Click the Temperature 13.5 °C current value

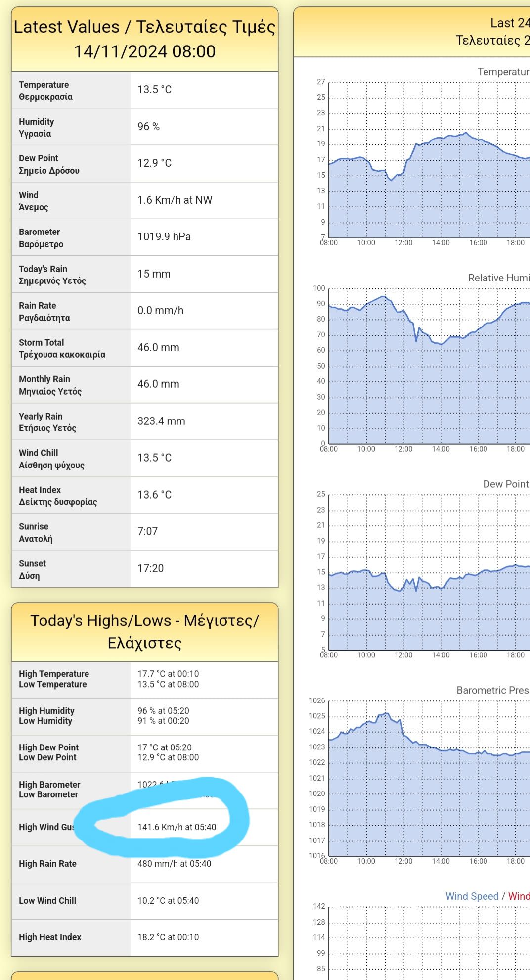pos(154,90)
